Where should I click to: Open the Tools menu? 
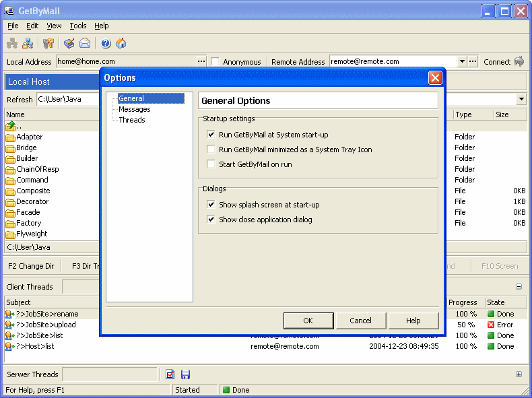coord(78,26)
